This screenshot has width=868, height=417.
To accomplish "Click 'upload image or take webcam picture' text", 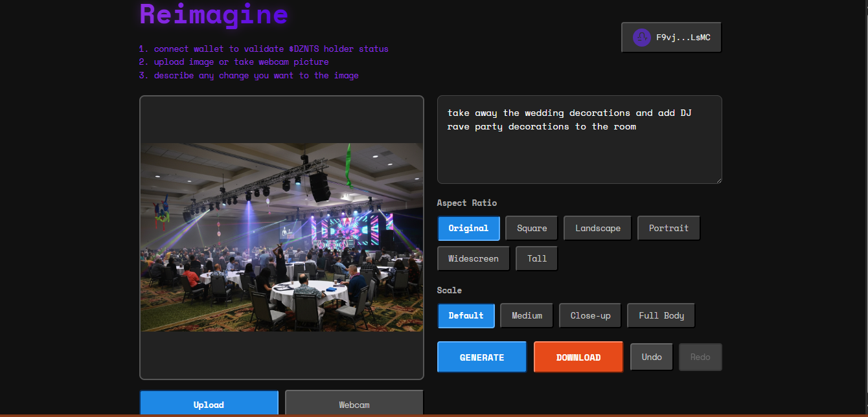I will (x=234, y=62).
